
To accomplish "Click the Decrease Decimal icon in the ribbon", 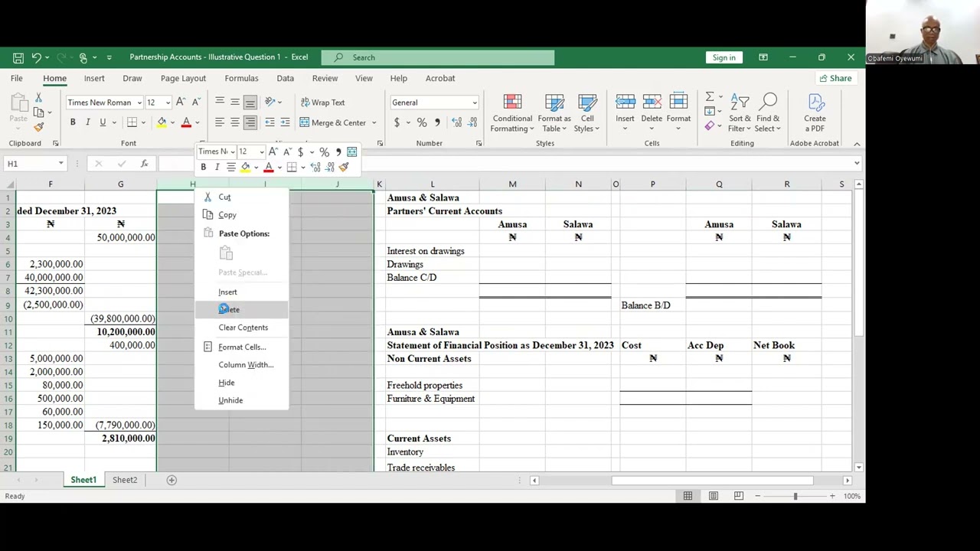I will (x=471, y=122).
